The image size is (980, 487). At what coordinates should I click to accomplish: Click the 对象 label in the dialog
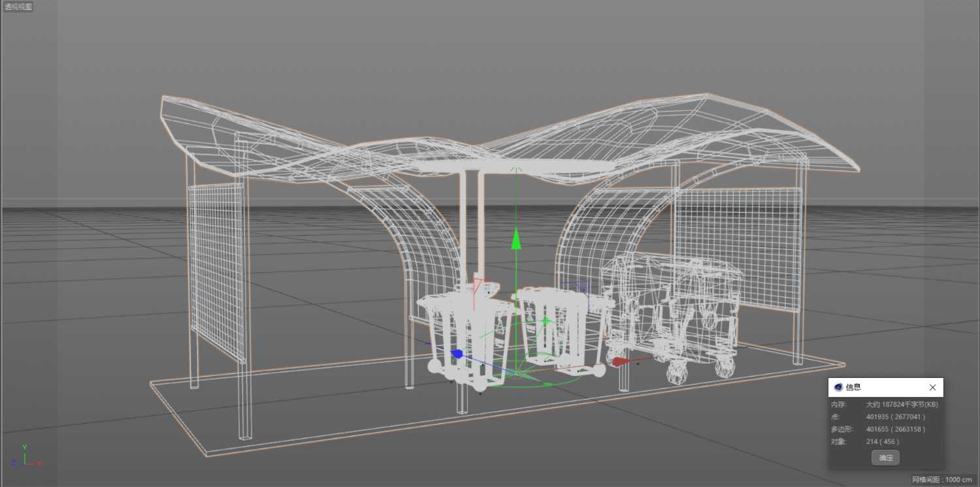tap(839, 441)
